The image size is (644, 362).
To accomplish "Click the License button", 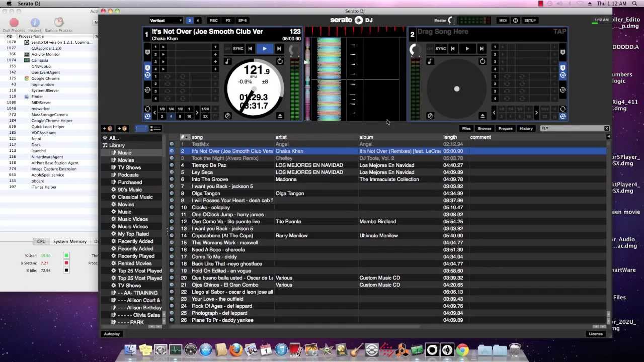I will (596, 334).
